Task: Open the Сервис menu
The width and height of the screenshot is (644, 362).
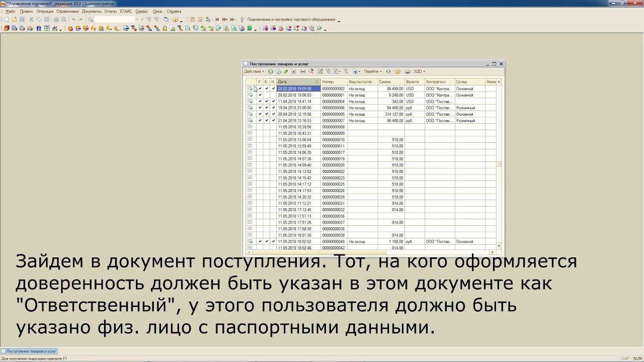Action: 142,11
